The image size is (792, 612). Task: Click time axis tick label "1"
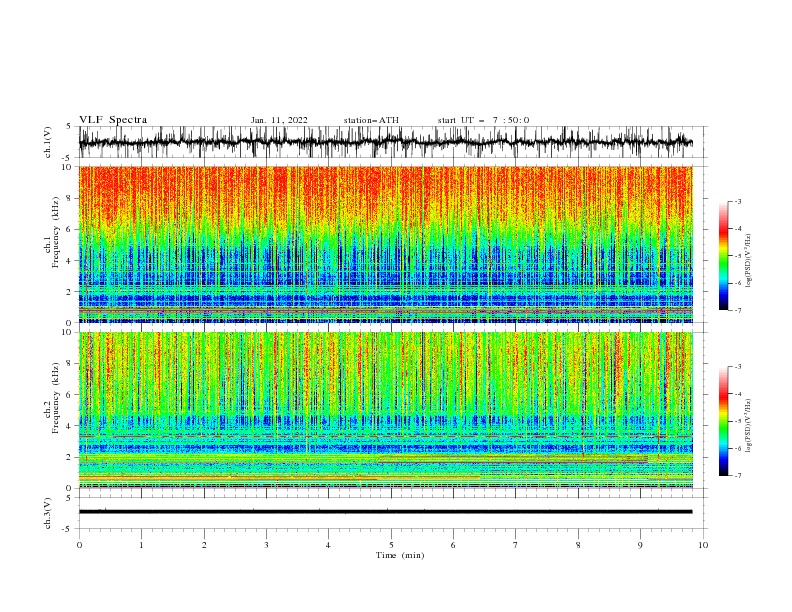pos(141,545)
